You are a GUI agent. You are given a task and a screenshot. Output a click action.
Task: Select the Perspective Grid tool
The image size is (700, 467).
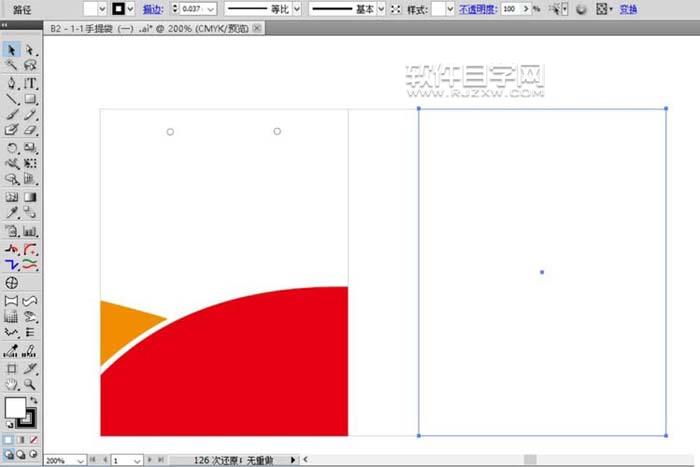(30, 179)
